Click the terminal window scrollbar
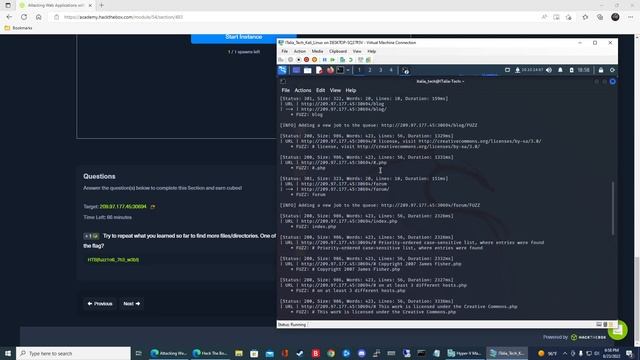The height and width of the screenshot is (360, 640). (x=613, y=208)
